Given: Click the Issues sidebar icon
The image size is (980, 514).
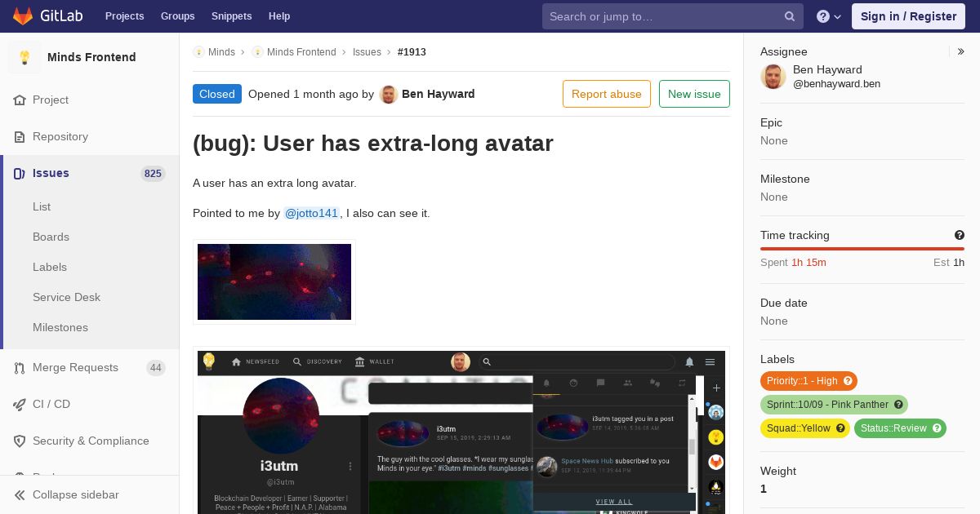Looking at the screenshot, I should 20,173.
